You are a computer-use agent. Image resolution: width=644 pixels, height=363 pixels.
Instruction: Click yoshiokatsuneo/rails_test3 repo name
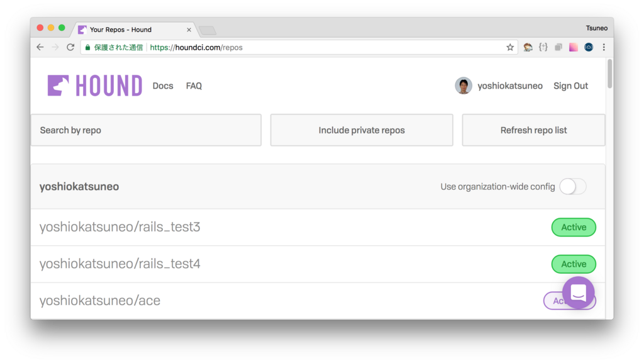[120, 226]
